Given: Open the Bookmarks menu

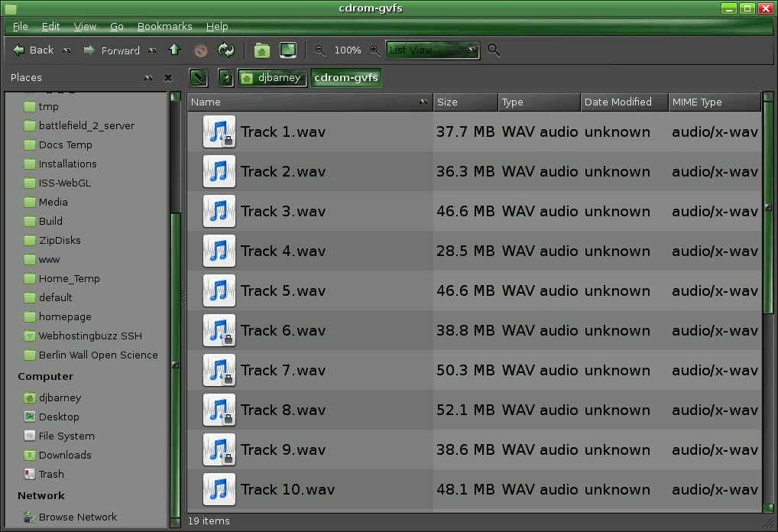Looking at the screenshot, I should [164, 27].
